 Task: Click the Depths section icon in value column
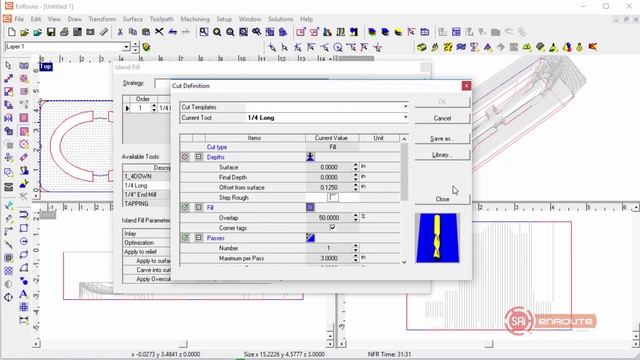(310, 157)
